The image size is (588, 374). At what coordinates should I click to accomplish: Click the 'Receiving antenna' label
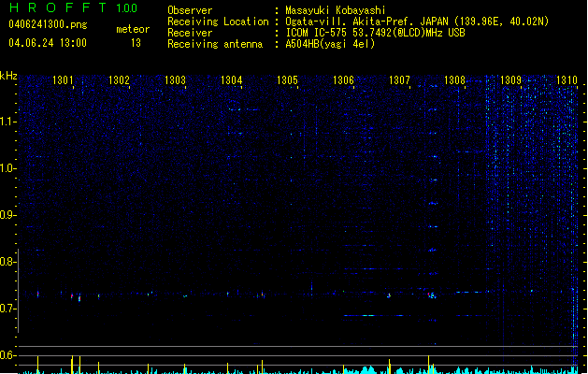(215, 44)
